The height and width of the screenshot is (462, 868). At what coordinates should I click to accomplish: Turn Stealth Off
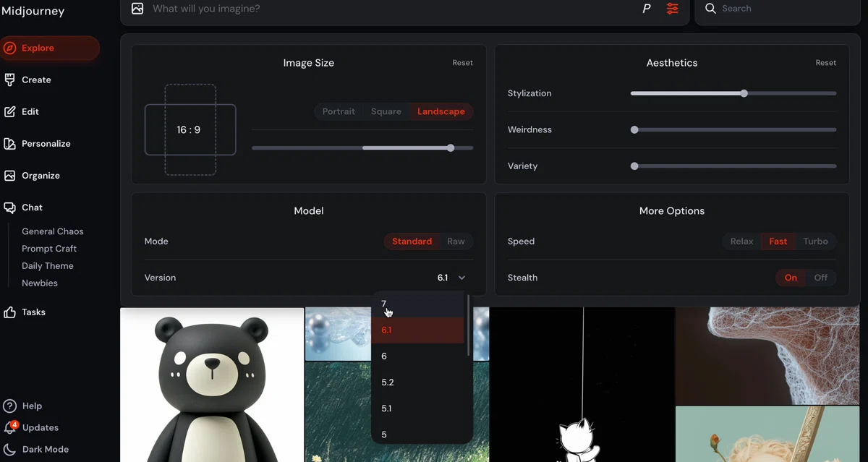coord(821,278)
